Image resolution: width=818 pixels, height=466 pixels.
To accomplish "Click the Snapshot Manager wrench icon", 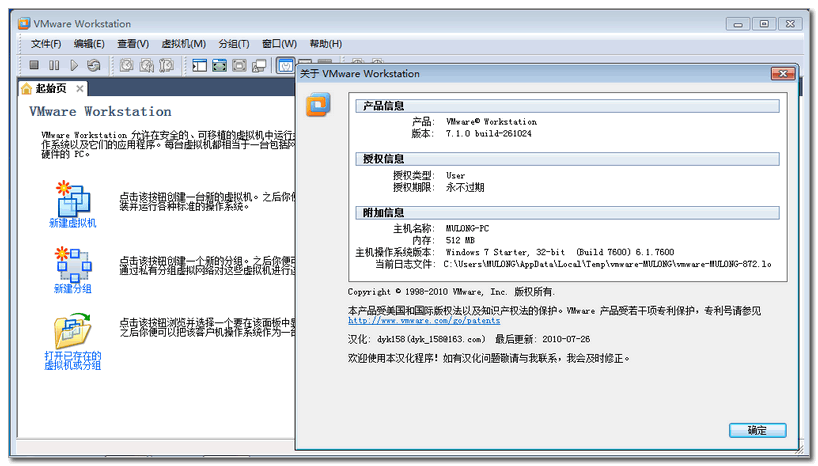I will (x=166, y=65).
